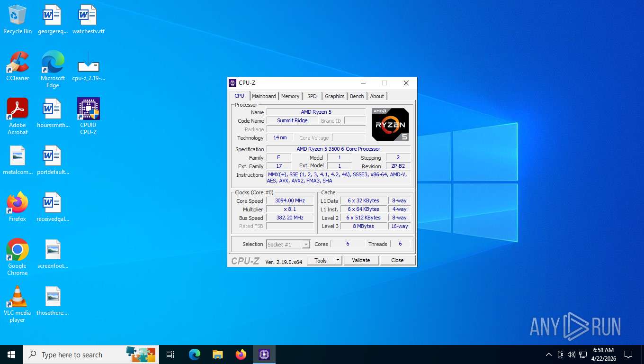Image resolution: width=644 pixels, height=364 pixels.
Task: Switch to the Bench tab
Action: pyautogui.click(x=357, y=96)
